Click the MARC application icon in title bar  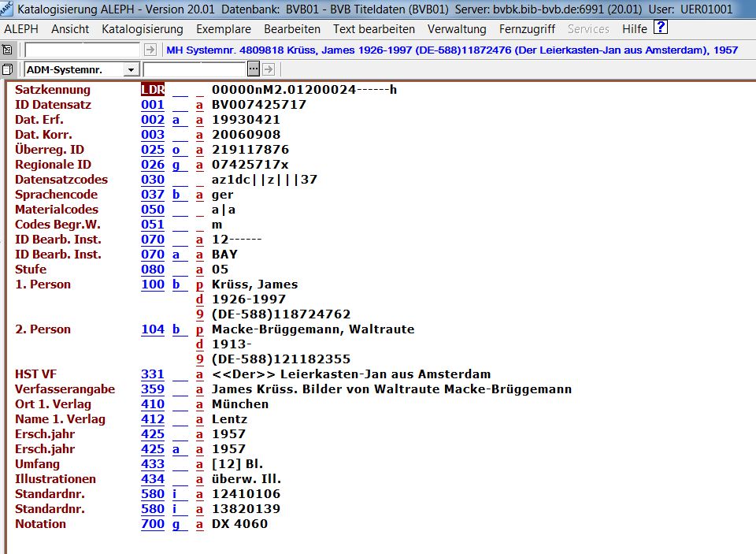tap(8, 9)
